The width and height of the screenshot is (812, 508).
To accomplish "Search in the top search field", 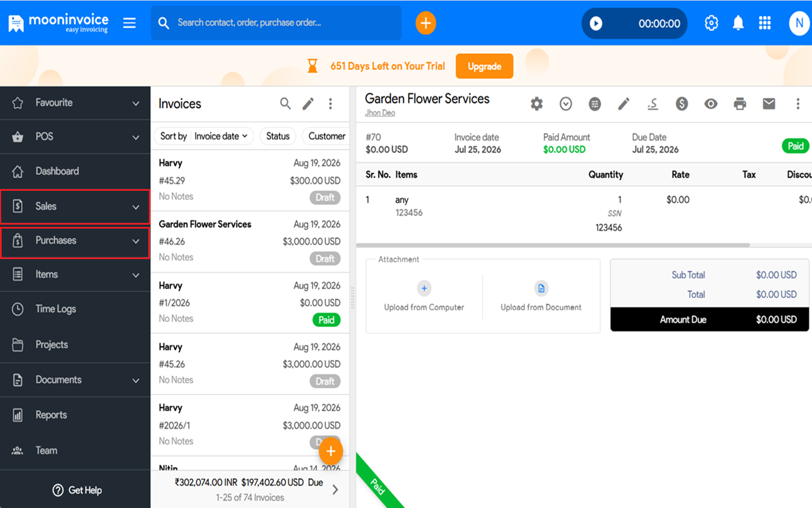I will (x=276, y=23).
